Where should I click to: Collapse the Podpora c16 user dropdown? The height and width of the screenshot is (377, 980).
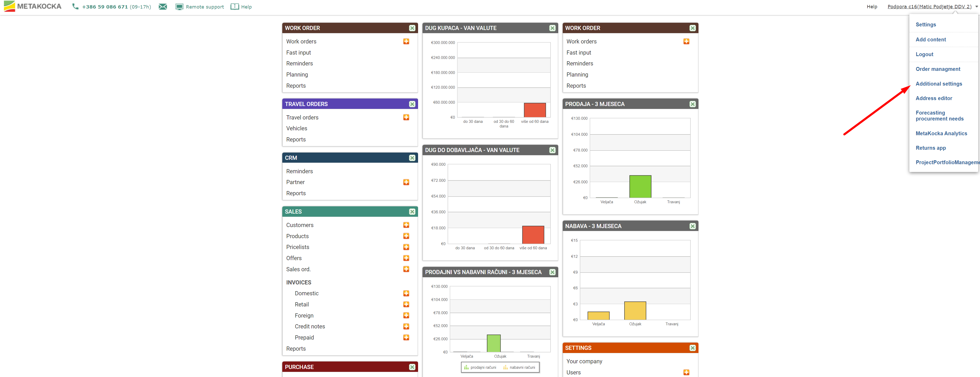[x=976, y=7]
